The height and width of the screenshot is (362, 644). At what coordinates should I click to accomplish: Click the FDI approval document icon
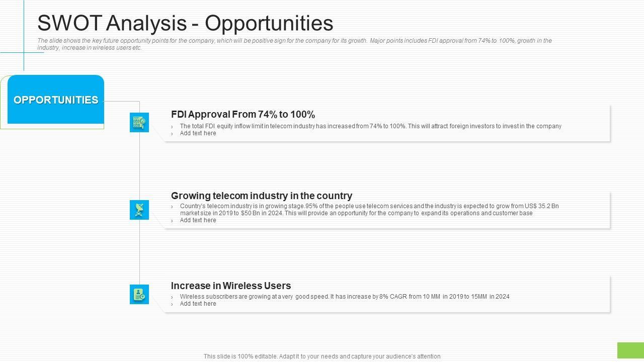click(139, 122)
